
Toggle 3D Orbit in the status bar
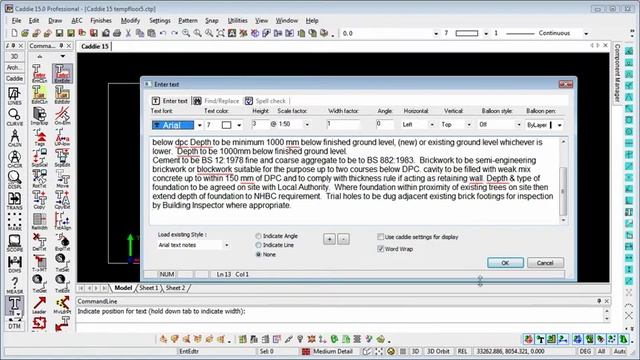[438, 351]
